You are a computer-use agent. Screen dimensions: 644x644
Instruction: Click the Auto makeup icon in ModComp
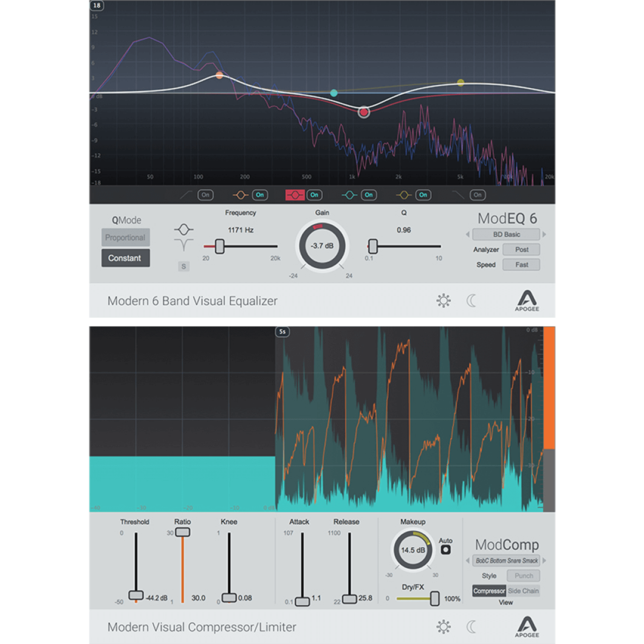[445, 549]
